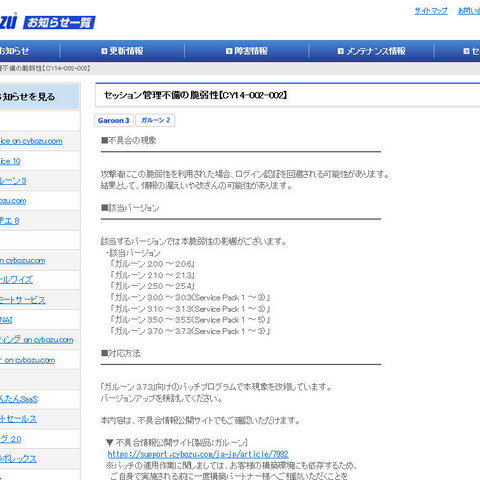Open sidebar link ending 'ィング on cybozu.com'

point(36,340)
